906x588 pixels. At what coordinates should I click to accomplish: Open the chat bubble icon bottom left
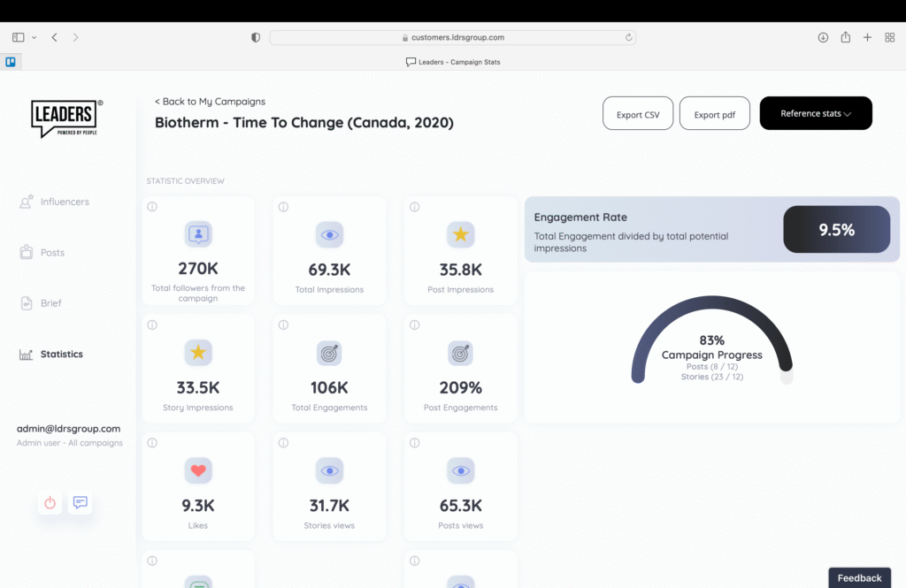click(81, 503)
